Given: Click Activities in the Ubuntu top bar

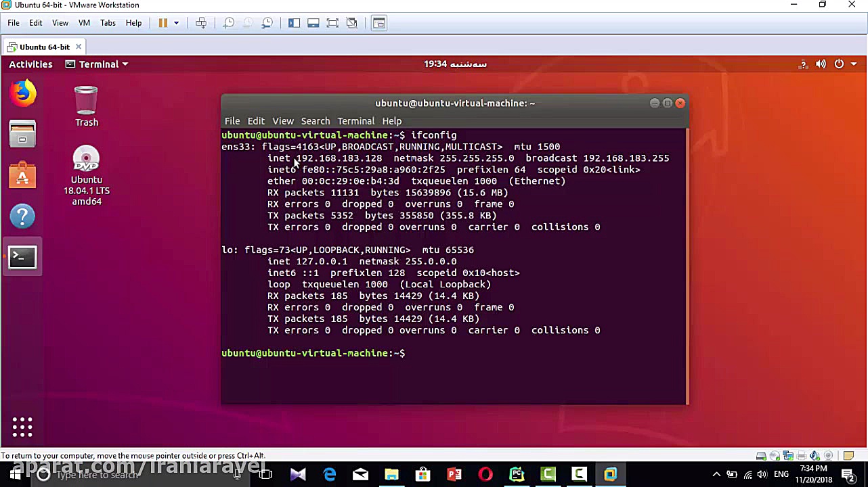Looking at the screenshot, I should tap(30, 64).
